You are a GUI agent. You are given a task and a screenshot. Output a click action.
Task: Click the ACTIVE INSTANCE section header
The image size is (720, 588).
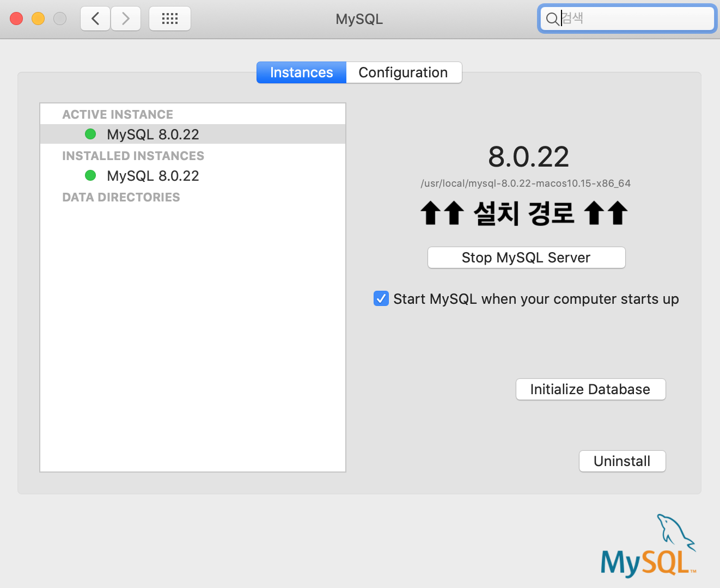point(118,114)
